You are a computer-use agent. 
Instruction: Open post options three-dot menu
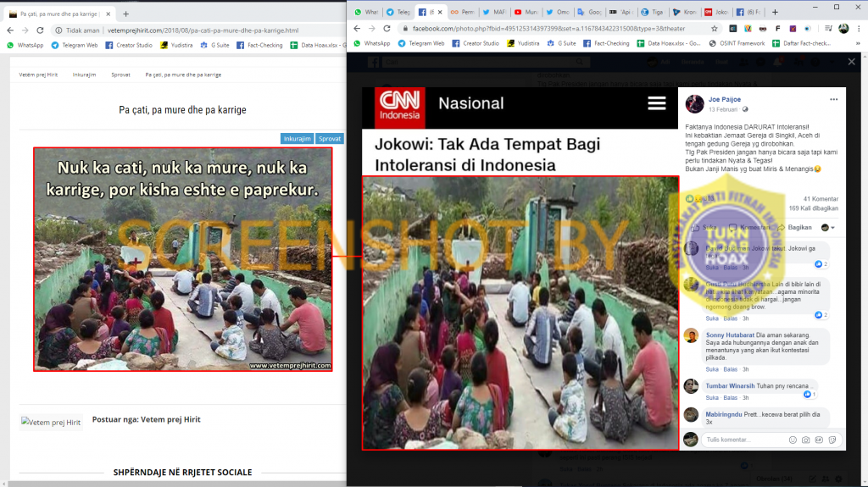(834, 100)
